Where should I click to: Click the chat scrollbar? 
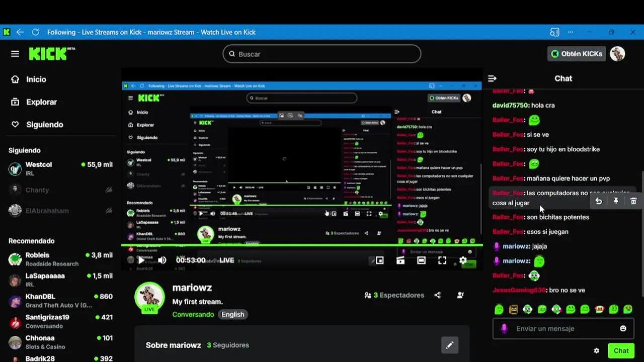tap(641, 234)
